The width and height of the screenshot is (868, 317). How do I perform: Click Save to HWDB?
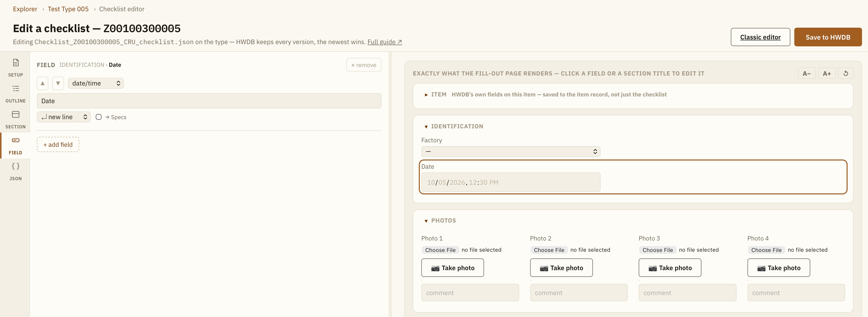pos(828,37)
